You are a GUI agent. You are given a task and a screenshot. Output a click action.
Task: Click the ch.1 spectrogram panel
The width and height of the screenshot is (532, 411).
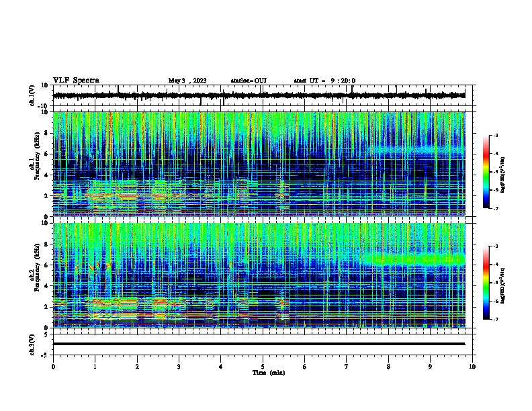(x=259, y=164)
